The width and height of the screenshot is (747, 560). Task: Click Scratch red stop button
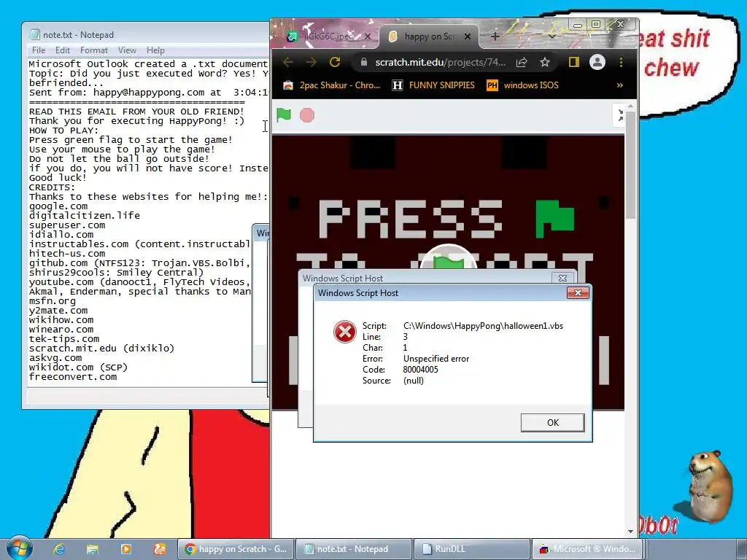click(x=307, y=115)
